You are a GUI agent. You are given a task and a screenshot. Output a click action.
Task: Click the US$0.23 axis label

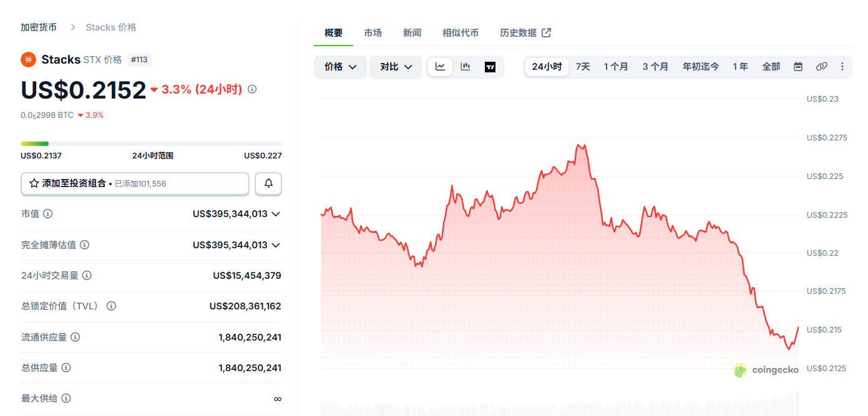coord(822,99)
